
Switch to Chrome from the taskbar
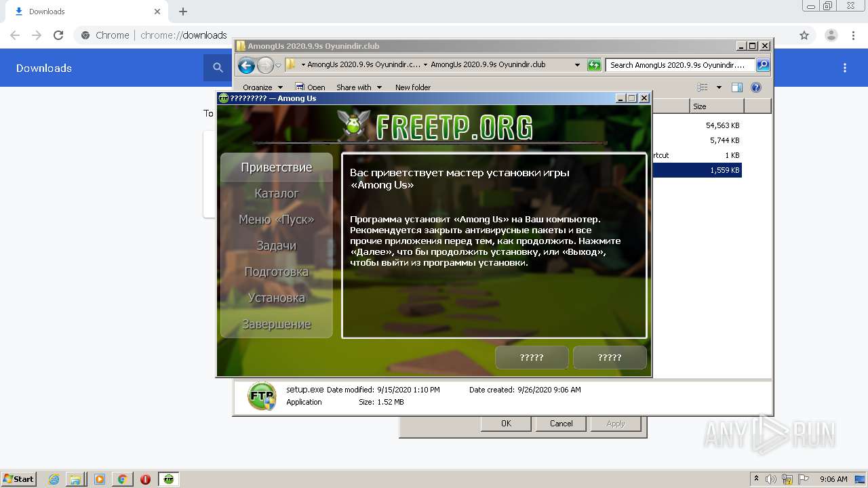pyautogui.click(x=122, y=479)
